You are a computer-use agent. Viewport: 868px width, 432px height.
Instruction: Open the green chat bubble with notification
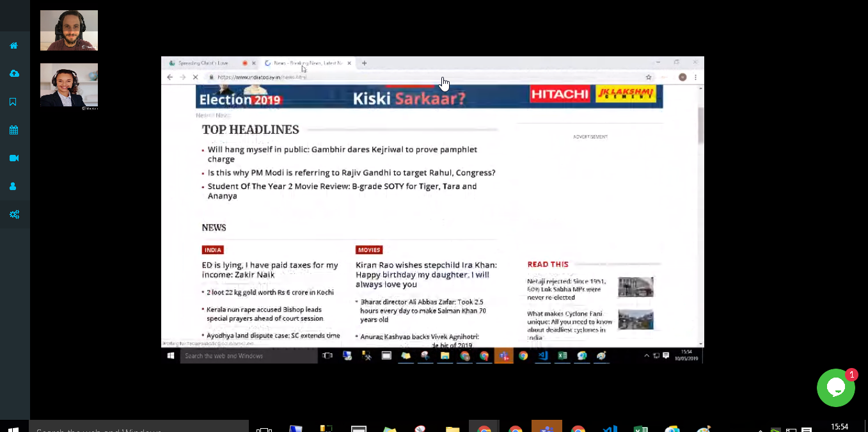(x=836, y=388)
